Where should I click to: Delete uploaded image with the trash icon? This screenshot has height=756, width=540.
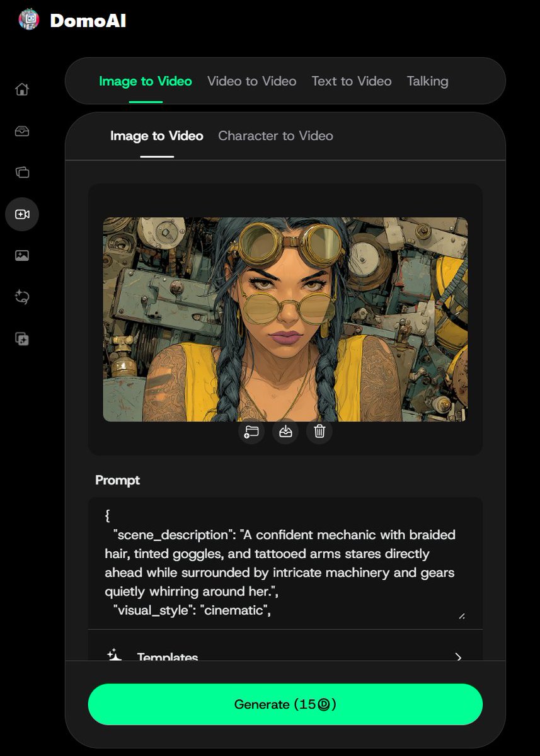pos(319,432)
